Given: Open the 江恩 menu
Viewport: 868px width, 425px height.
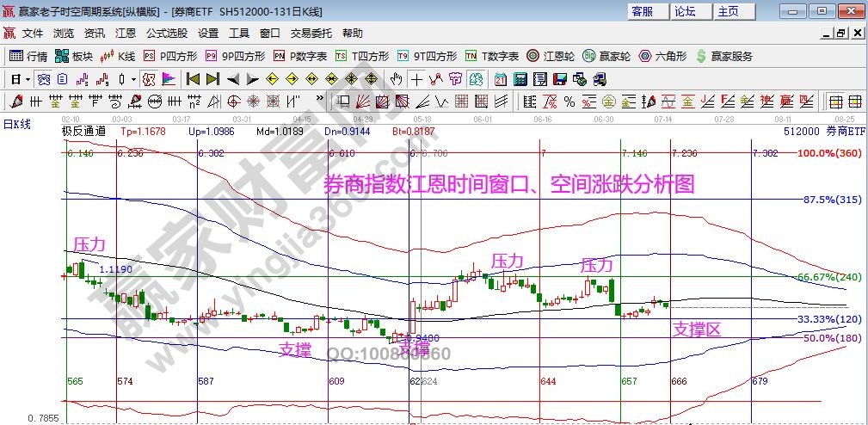Looking at the screenshot, I should 126,34.
